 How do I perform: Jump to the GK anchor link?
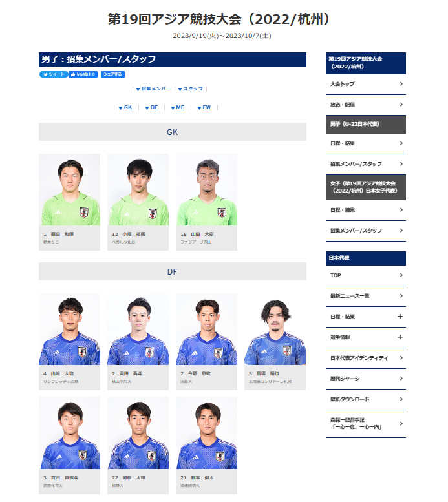coord(126,108)
